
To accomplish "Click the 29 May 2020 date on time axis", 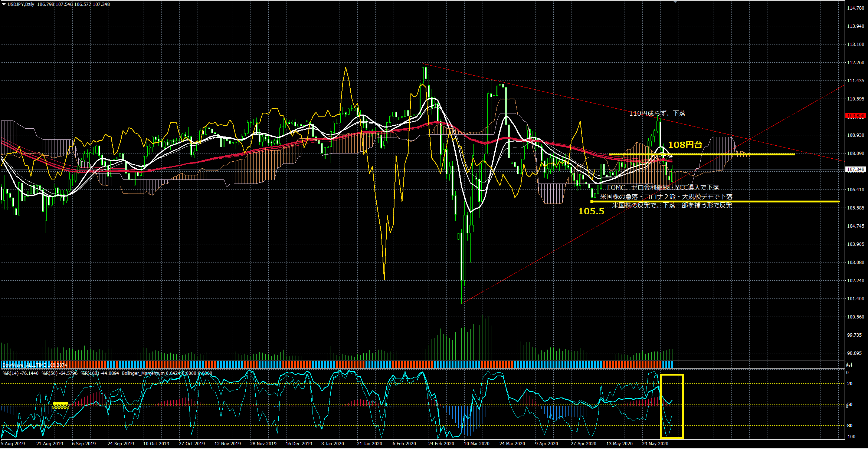I will [x=655, y=444].
